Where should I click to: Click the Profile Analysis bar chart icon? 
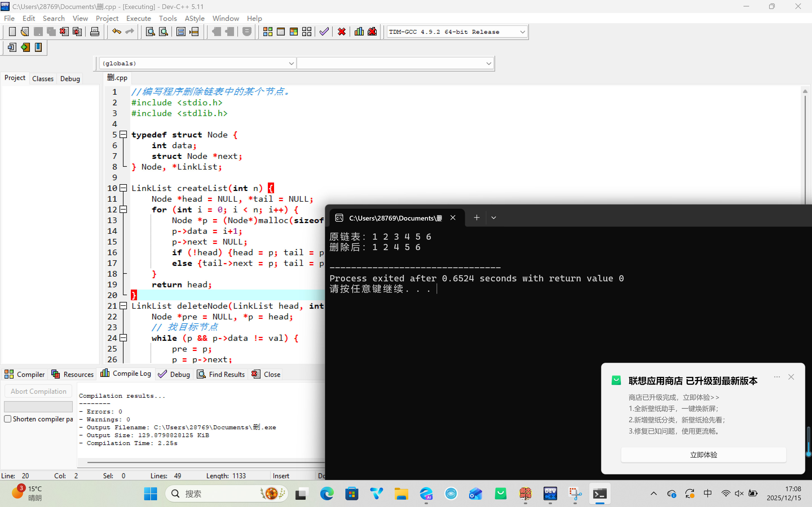[x=359, y=32]
